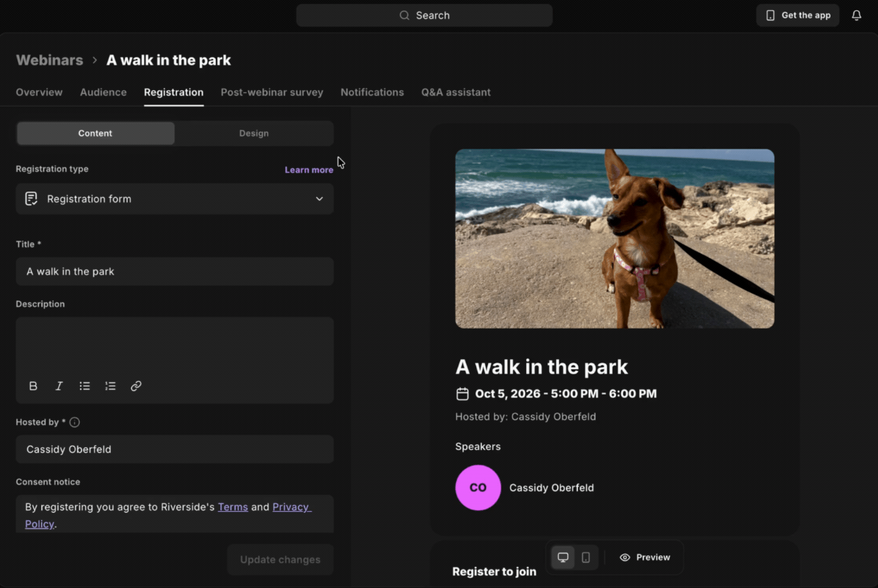
Task: Select the Content segment
Action: pyautogui.click(x=96, y=134)
